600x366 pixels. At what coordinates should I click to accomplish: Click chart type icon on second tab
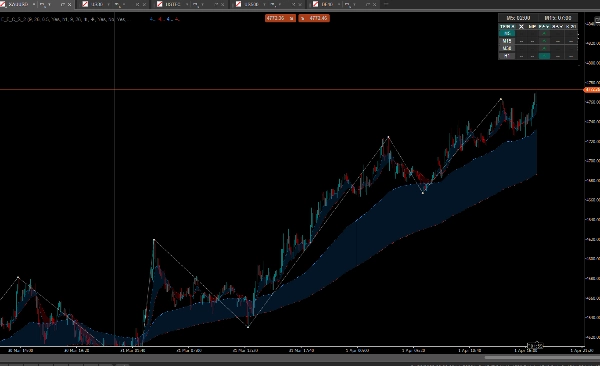117,4
